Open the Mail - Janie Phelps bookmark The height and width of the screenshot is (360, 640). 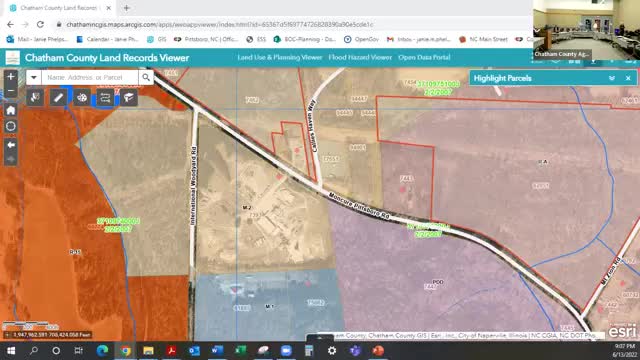click(x=38, y=39)
